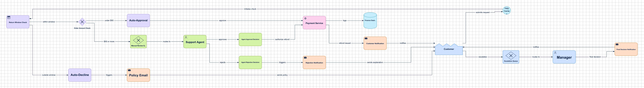Click the '$50 or more' connector label
Screen dimensions: 644x88
[109, 41]
